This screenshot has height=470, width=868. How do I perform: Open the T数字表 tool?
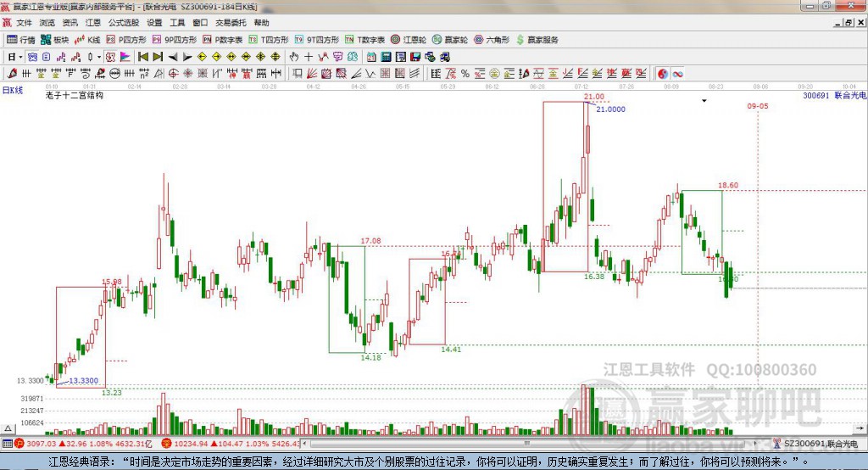point(364,40)
